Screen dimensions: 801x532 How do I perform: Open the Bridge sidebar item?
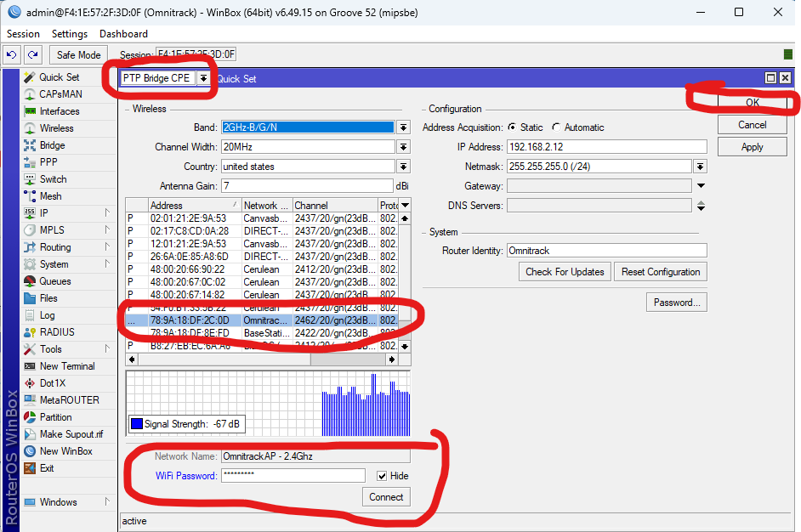click(52, 145)
